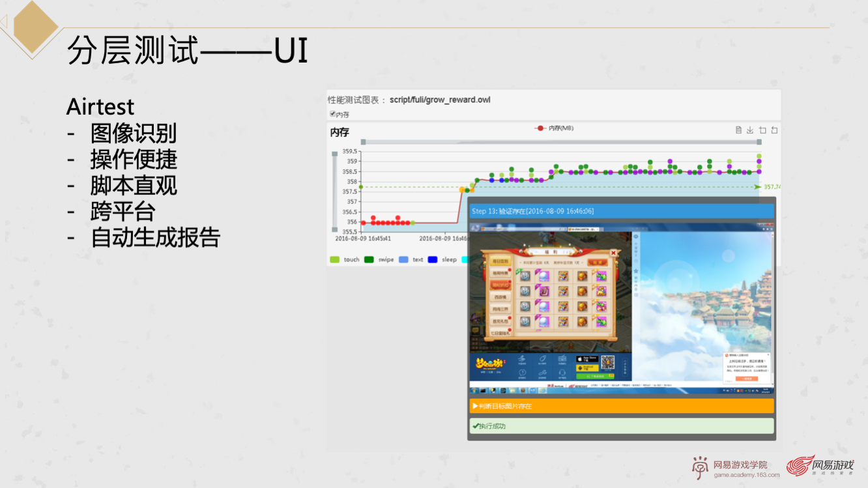Switch to the 每日签到 tab in game panel
Image resolution: width=868 pixels, height=488 pixels.
pyautogui.click(x=500, y=261)
